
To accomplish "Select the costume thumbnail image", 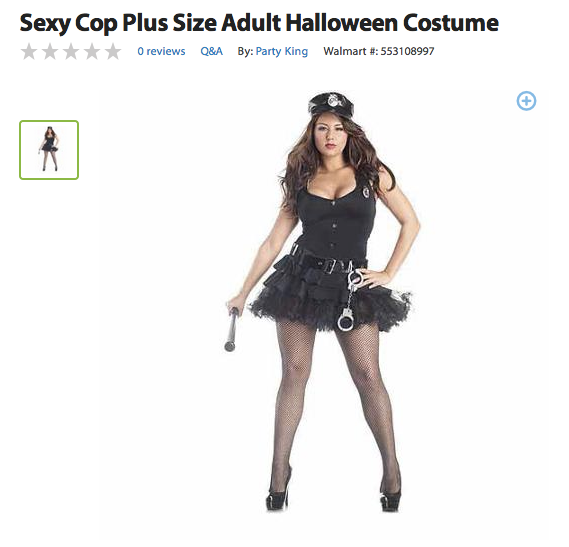I will coord(49,150).
